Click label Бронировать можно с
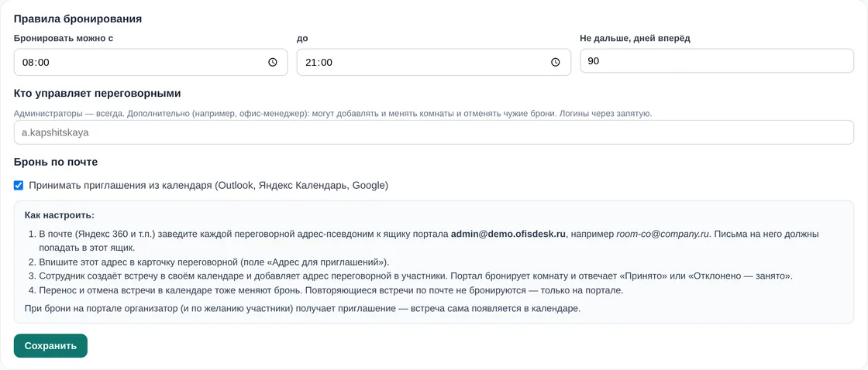Viewport: 868px width, 370px height. pos(64,38)
